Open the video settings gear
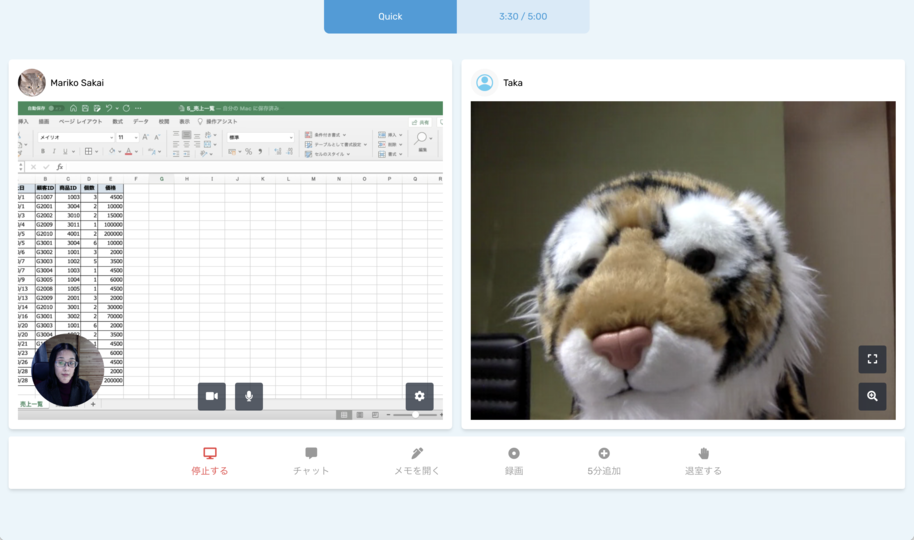The width and height of the screenshot is (914, 540). point(420,397)
